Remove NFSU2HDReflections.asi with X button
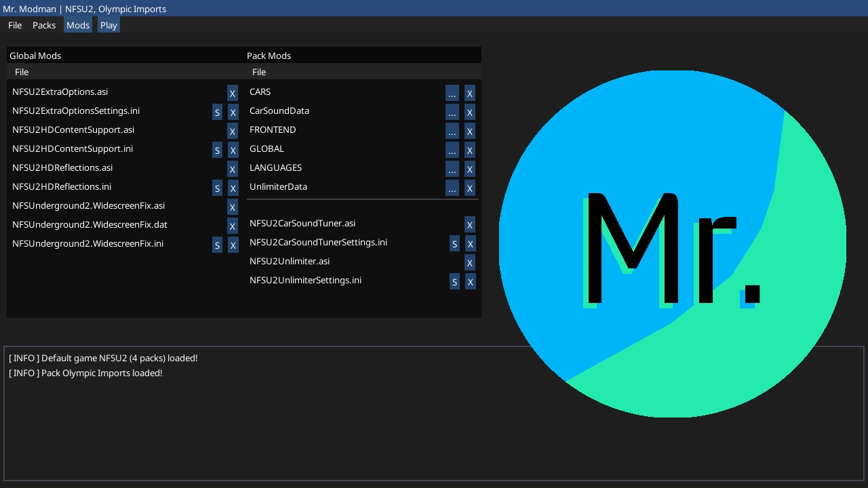This screenshot has height=488, width=868. (233, 169)
